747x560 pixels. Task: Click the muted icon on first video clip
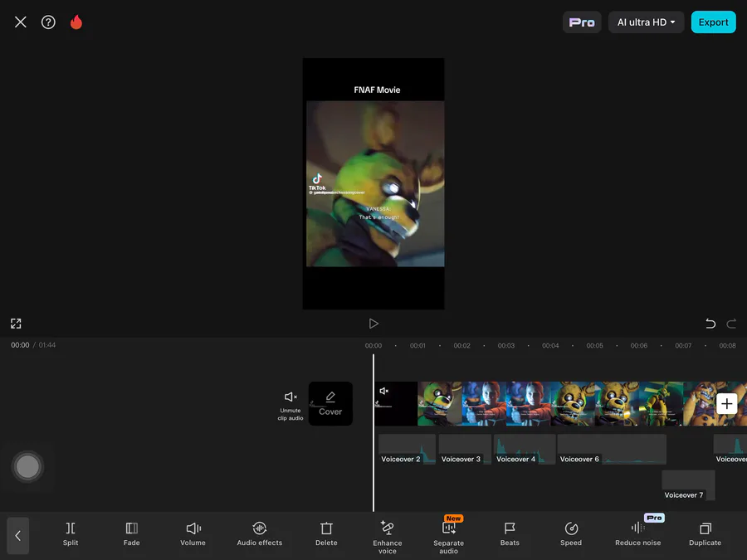384,391
